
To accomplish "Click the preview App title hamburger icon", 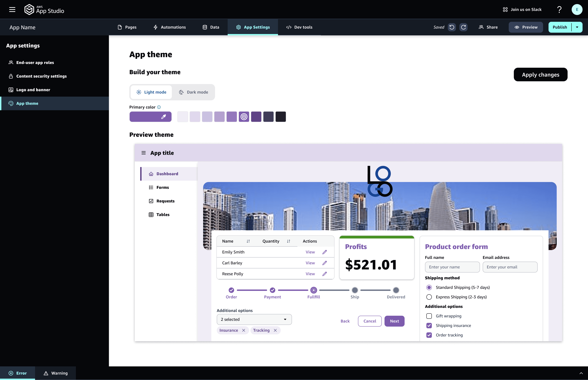I will [x=143, y=153].
